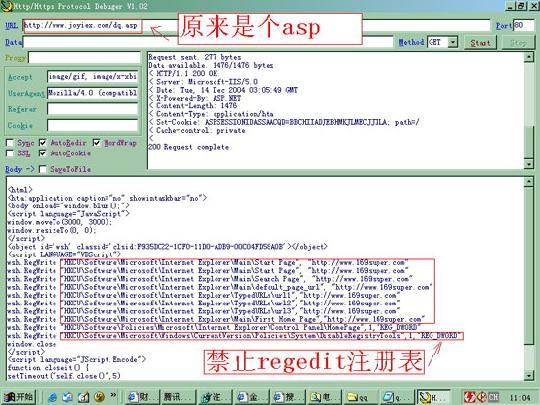The width and height of the screenshot is (540, 405).
Task: Toggle the AutoRedir checkbox
Action: tap(43, 143)
